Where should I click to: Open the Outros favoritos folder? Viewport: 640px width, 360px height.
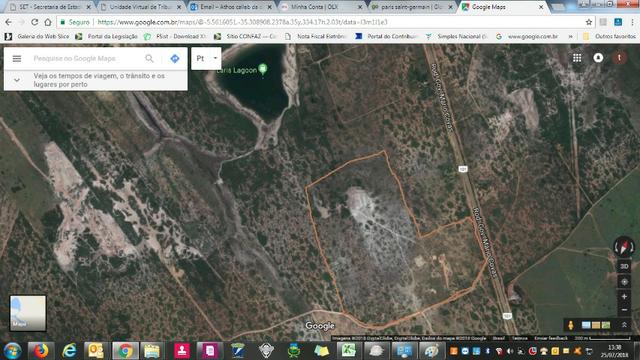[x=609, y=36]
